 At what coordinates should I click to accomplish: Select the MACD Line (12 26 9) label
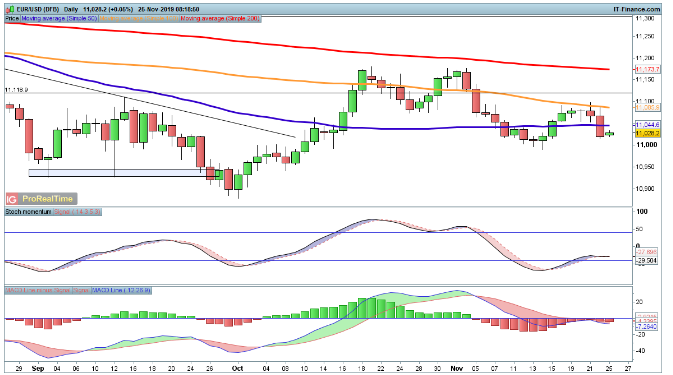point(121,290)
